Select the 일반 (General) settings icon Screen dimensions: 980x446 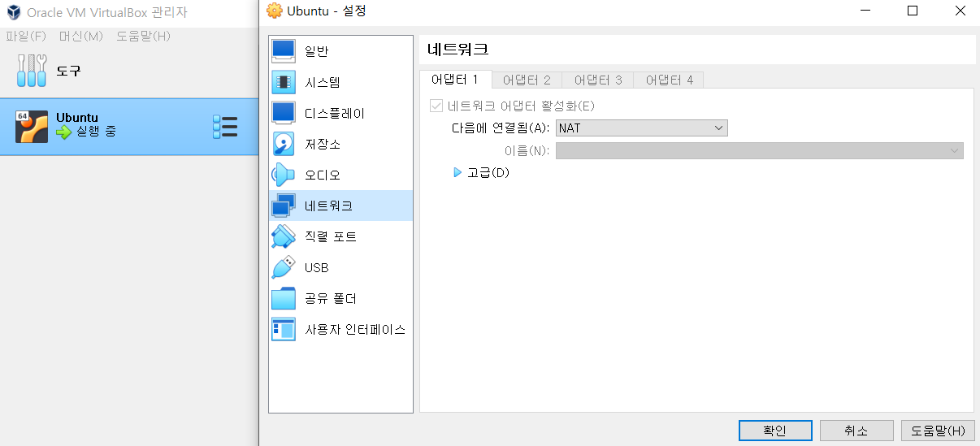(284, 51)
